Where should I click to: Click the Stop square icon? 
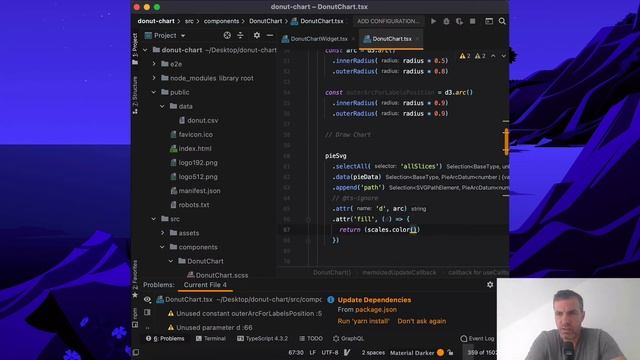tap(473, 21)
